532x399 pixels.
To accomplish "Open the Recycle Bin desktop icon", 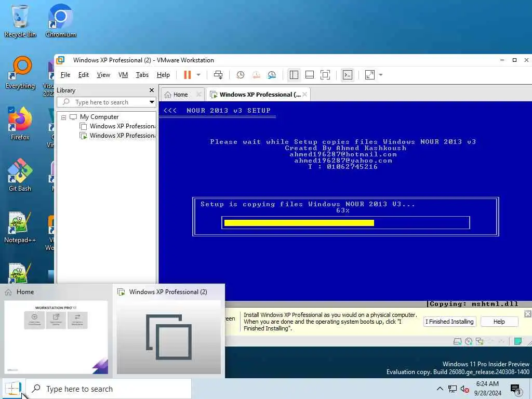I will tap(20, 21).
